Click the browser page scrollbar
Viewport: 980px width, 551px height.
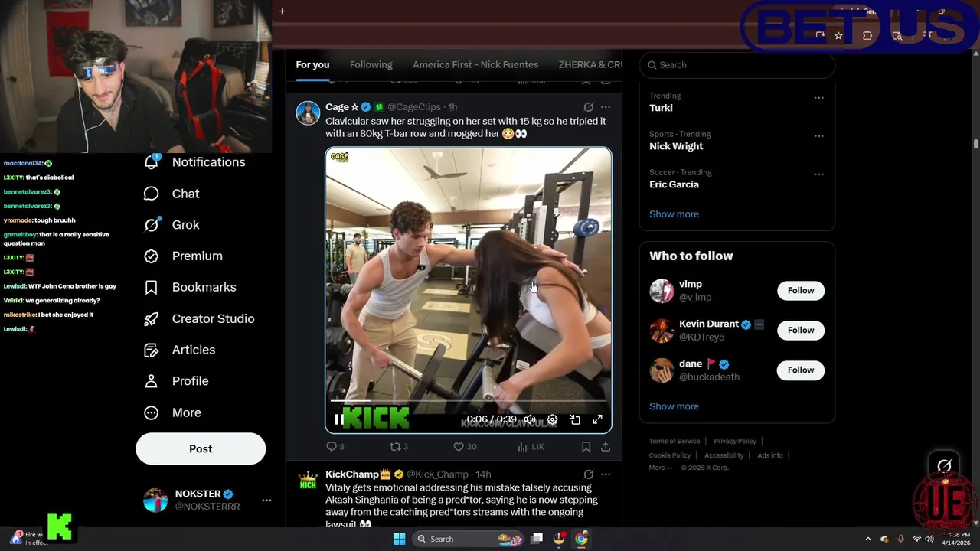976,144
